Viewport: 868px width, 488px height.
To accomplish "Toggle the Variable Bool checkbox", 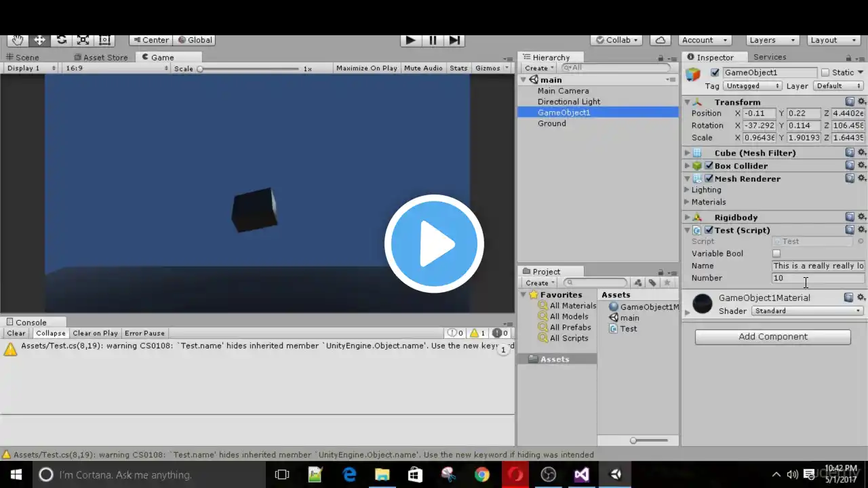I will coord(776,253).
